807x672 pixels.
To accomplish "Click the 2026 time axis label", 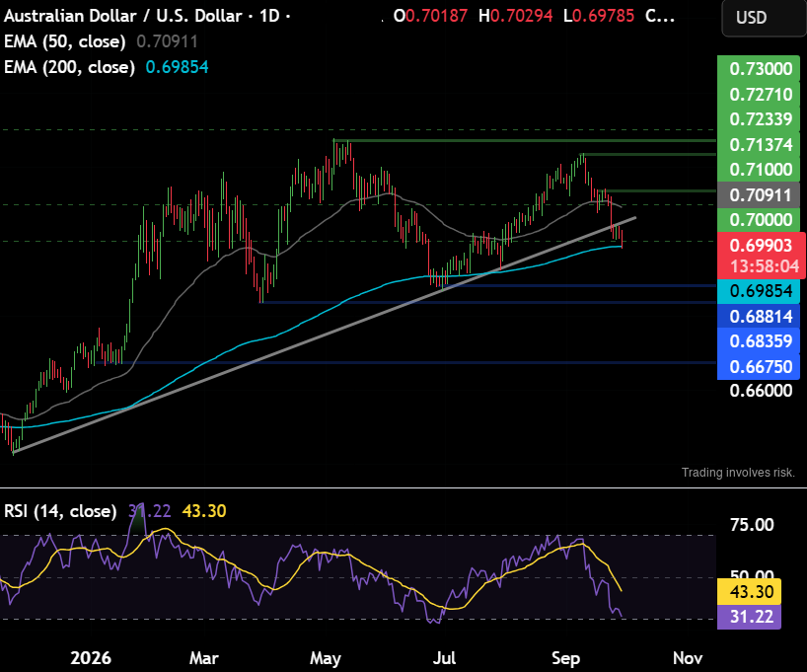I will coord(91,657).
